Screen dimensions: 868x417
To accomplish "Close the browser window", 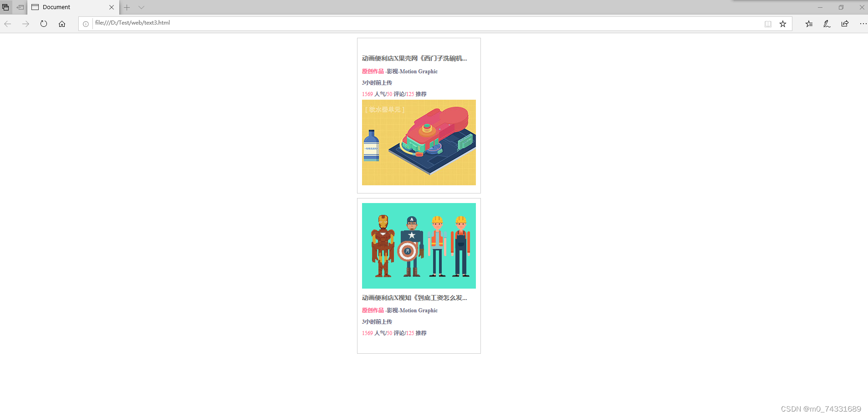I will [862, 7].
